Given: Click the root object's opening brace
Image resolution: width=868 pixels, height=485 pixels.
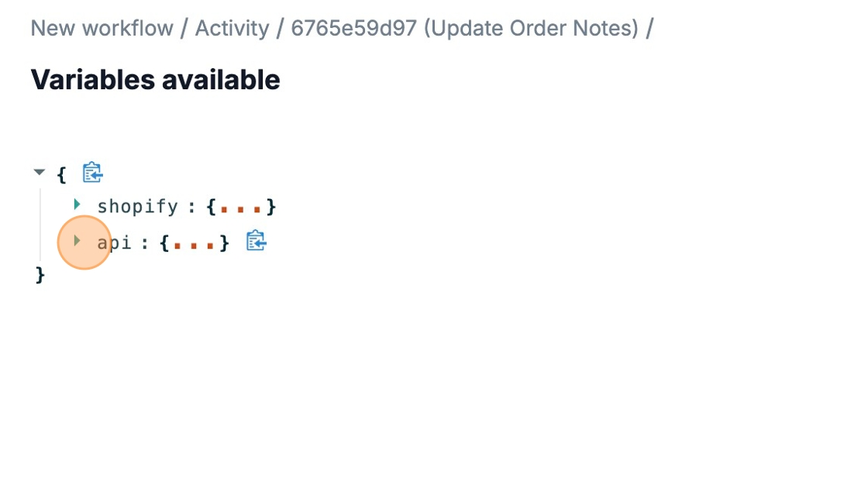Looking at the screenshot, I should (62, 174).
